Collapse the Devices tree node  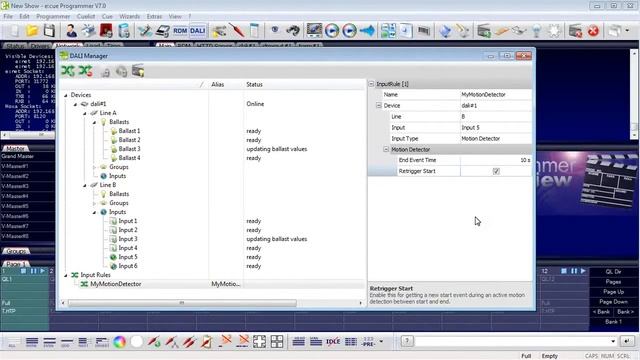click(66, 95)
